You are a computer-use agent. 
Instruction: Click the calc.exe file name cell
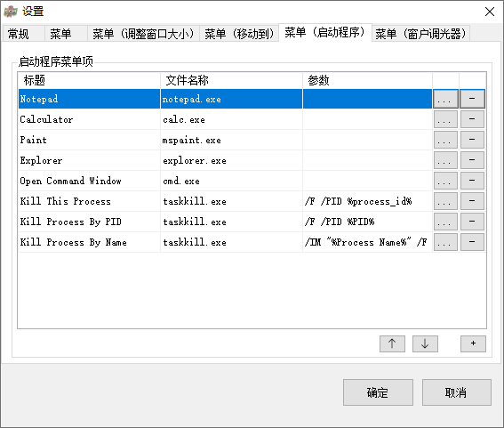[231, 119]
